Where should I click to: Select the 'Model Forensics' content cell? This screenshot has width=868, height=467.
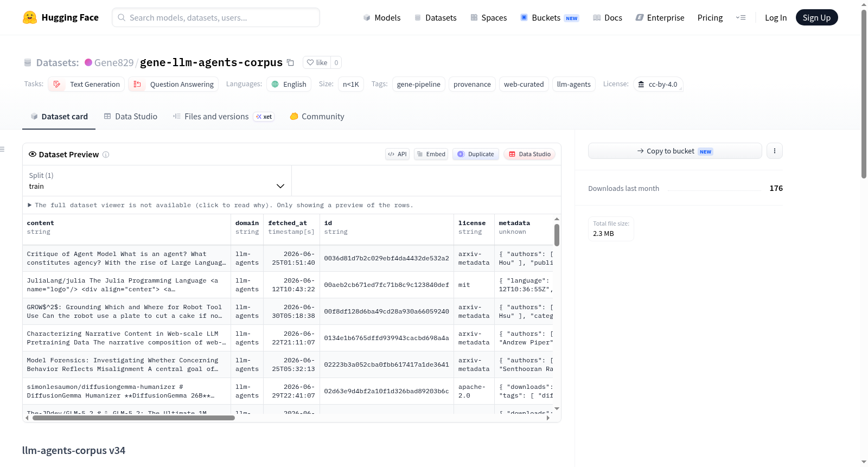127,364
